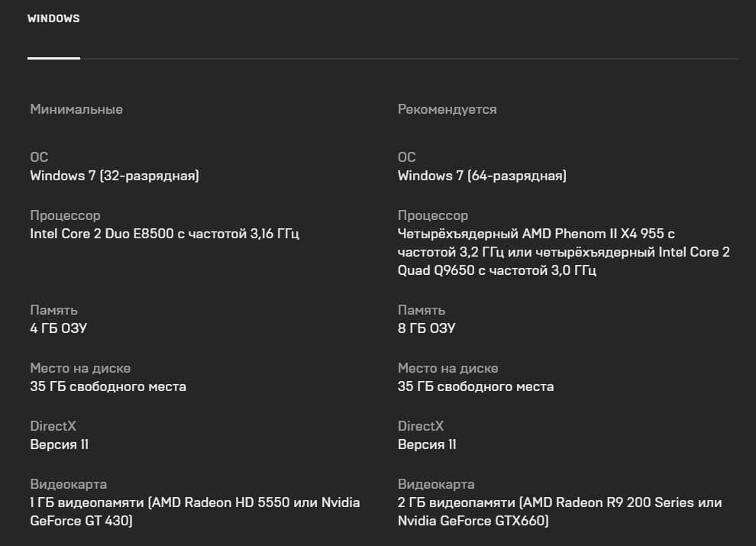Click the Минимальные heading

pyautogui.click(x=76, y=109)
